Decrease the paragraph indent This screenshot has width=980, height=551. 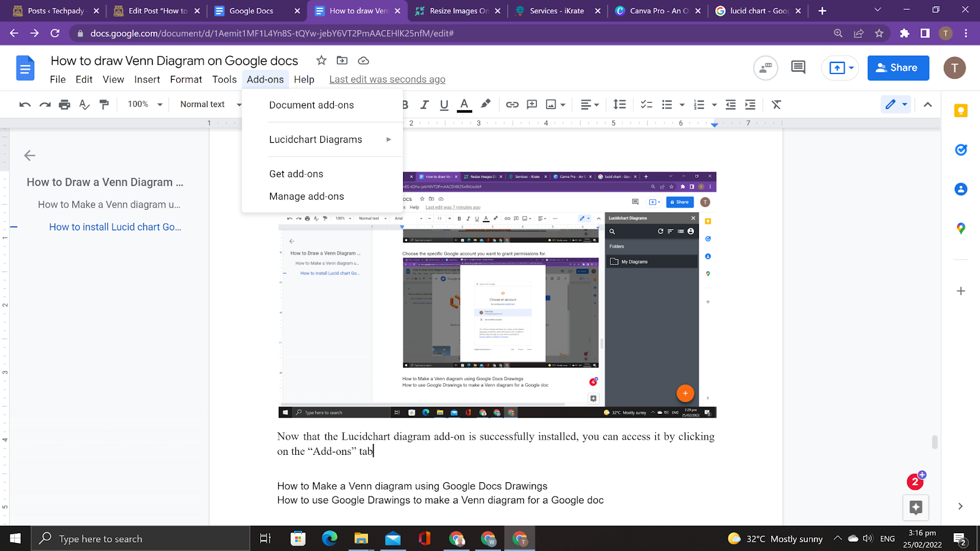coord(730,105)
